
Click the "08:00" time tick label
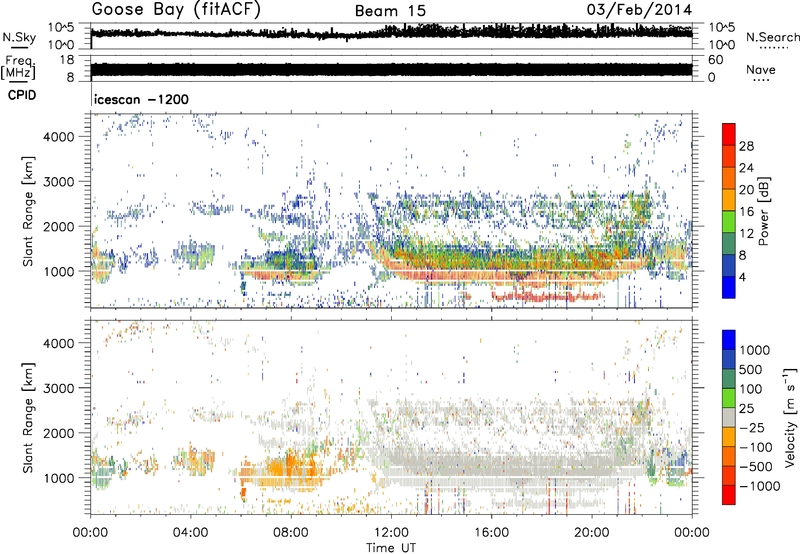[x=291, y=533]
